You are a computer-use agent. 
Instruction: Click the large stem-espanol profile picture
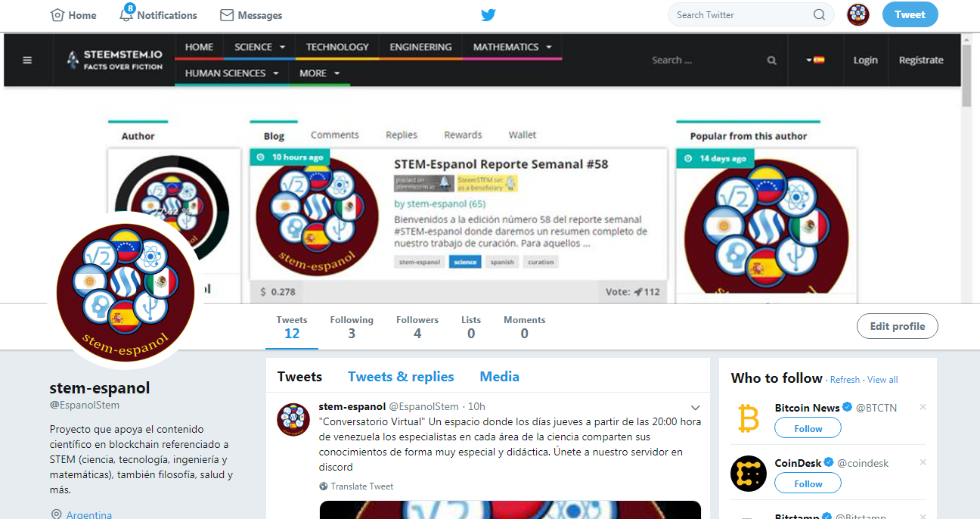126,291
